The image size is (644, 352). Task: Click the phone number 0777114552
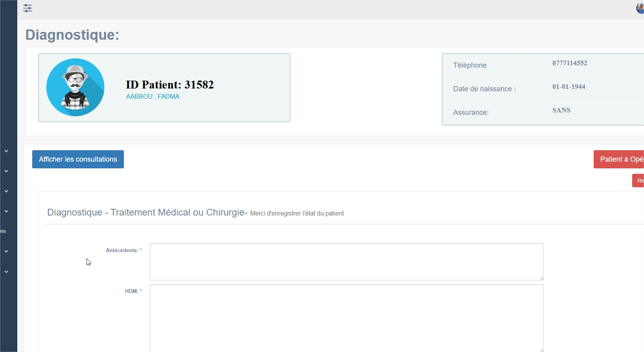pos(569,63)
